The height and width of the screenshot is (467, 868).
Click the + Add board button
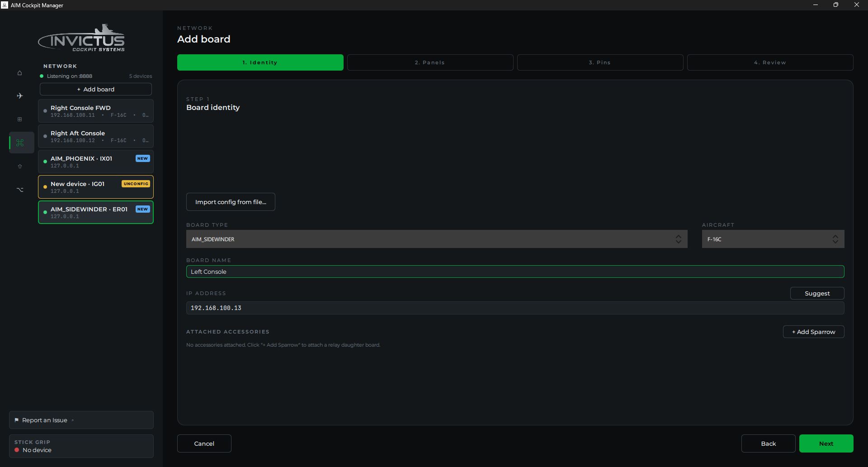pos(96,89)
